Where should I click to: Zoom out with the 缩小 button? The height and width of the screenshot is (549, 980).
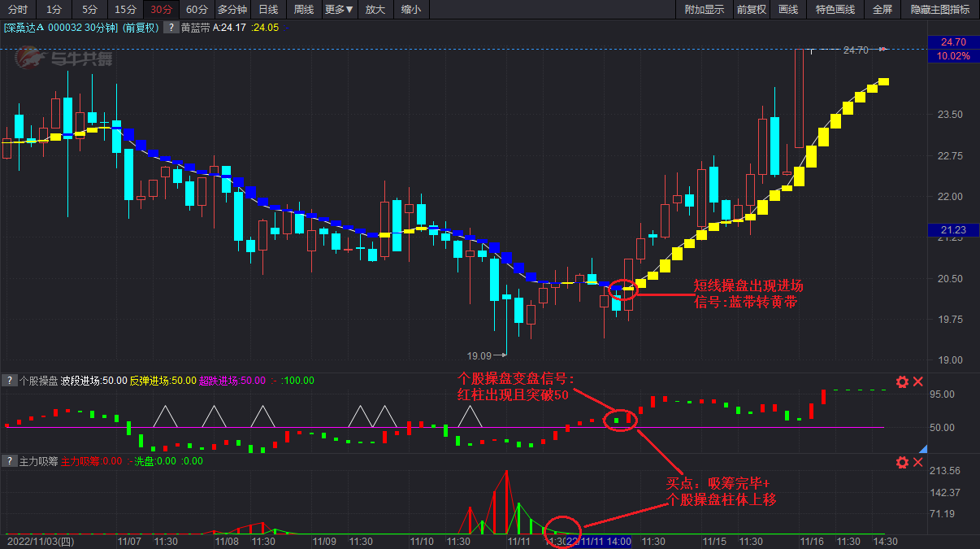point(411,10)
